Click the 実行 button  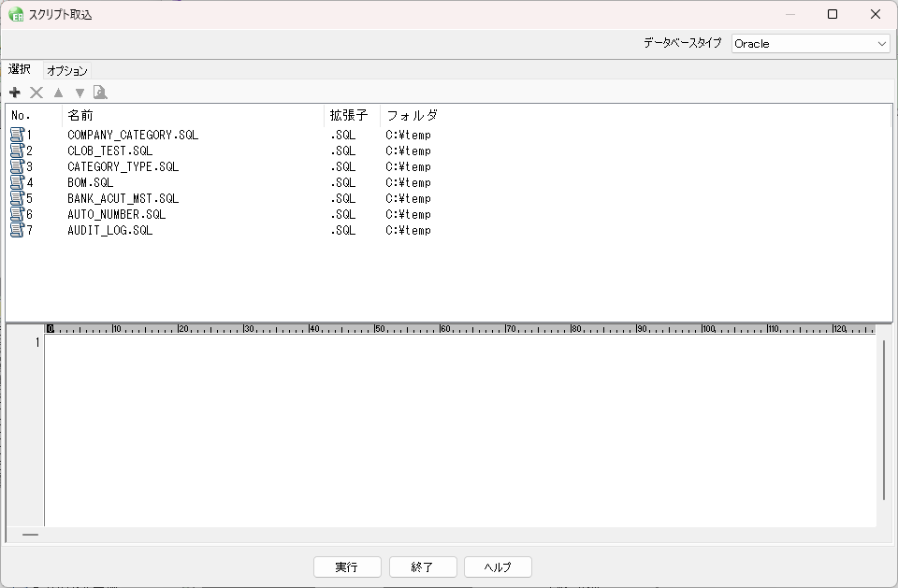pyautogui.click(x=347, y=566)
